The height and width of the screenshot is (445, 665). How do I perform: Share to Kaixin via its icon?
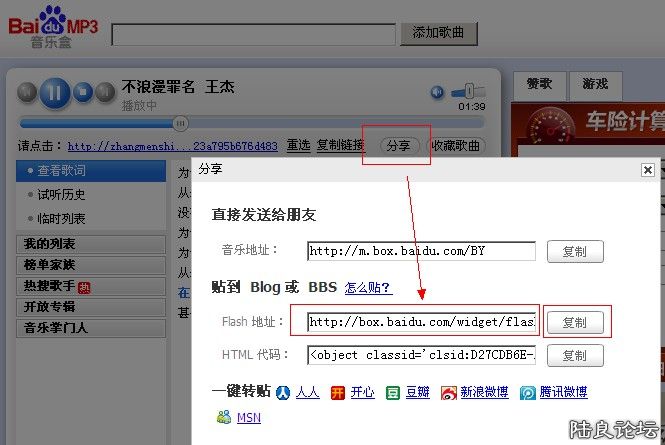point(338,393)
